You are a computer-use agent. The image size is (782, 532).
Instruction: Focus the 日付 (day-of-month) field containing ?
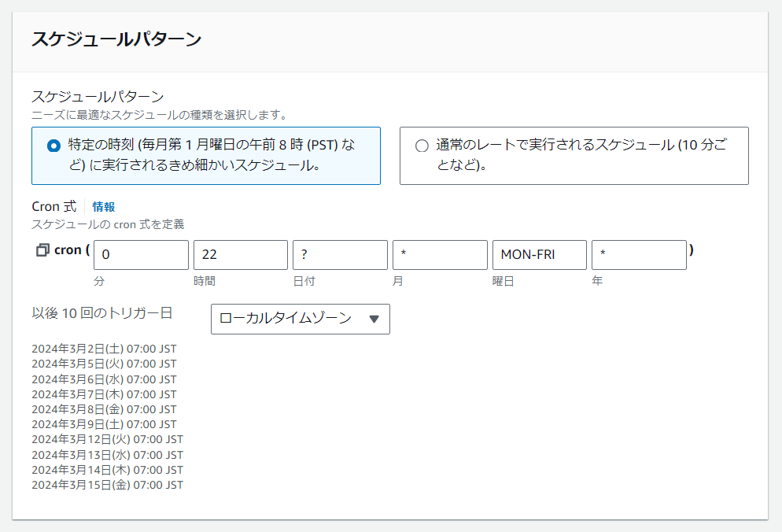pyautogui.click(x=340, y=255)
